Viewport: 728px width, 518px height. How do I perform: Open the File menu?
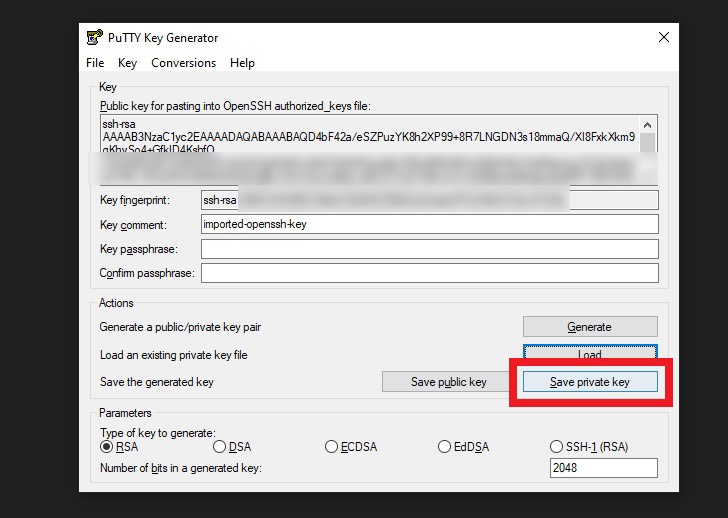pos(95,63)
